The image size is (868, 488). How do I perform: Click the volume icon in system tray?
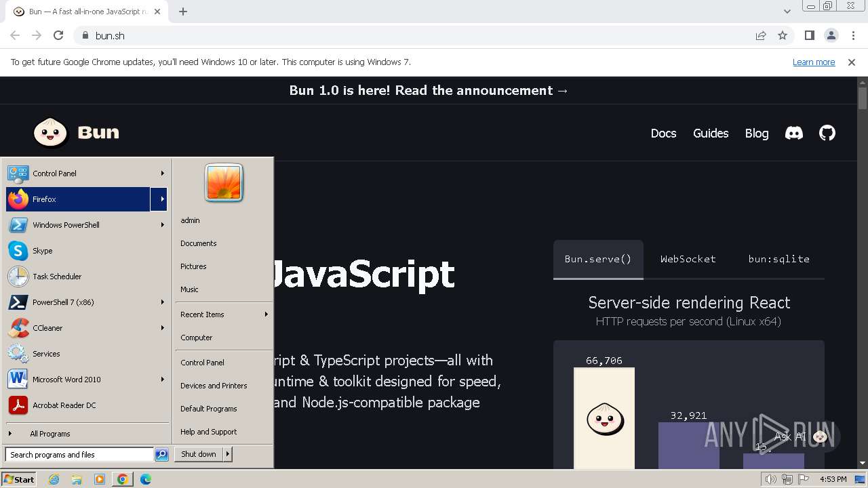[x=770, y=479]
